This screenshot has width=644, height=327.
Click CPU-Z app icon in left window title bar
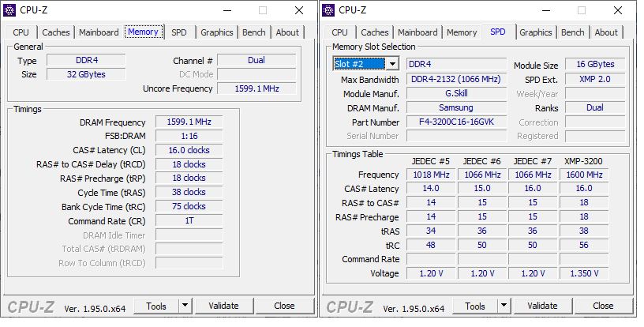(x=9, y=10)
